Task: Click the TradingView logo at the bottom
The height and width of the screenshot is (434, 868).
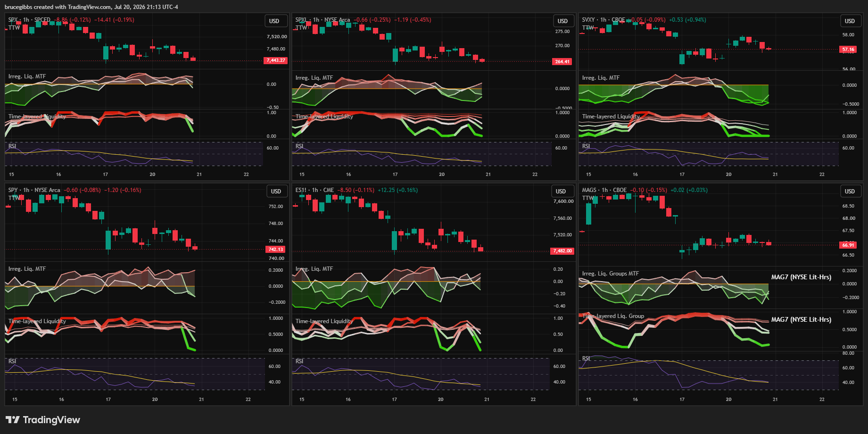Action: click(x=43, y=420)
